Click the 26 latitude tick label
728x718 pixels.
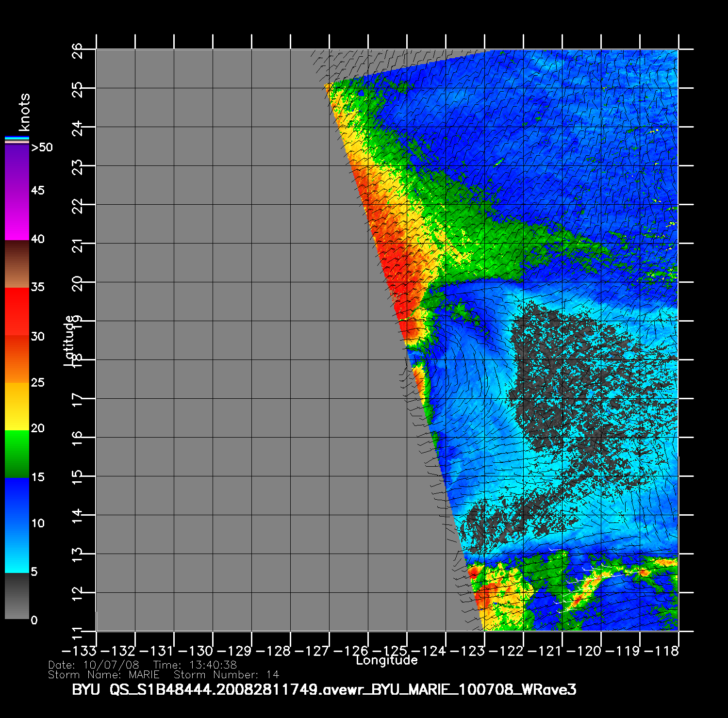[x=78, y=50]
